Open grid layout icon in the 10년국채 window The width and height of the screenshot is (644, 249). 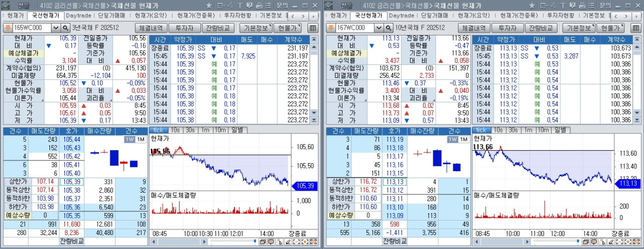pos(636,28)
